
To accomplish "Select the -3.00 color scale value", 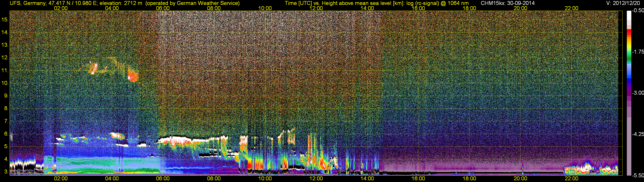I will tap(638, 93).
